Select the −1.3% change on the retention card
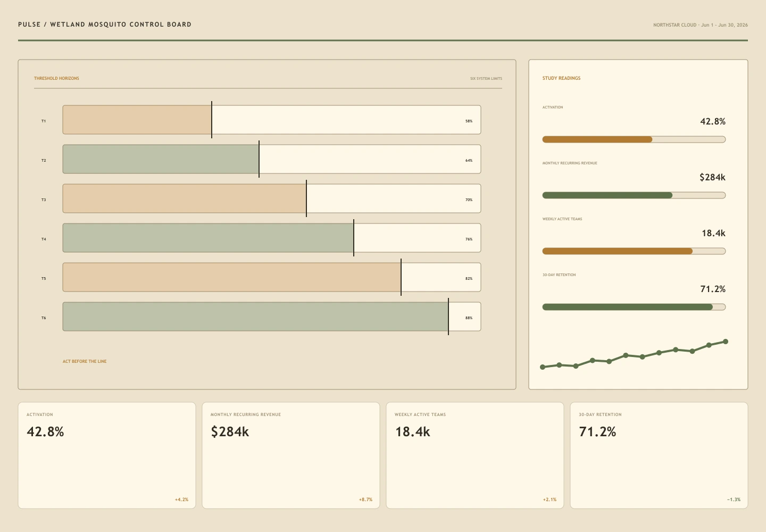The image size is (766, 532). pos(734,500)
